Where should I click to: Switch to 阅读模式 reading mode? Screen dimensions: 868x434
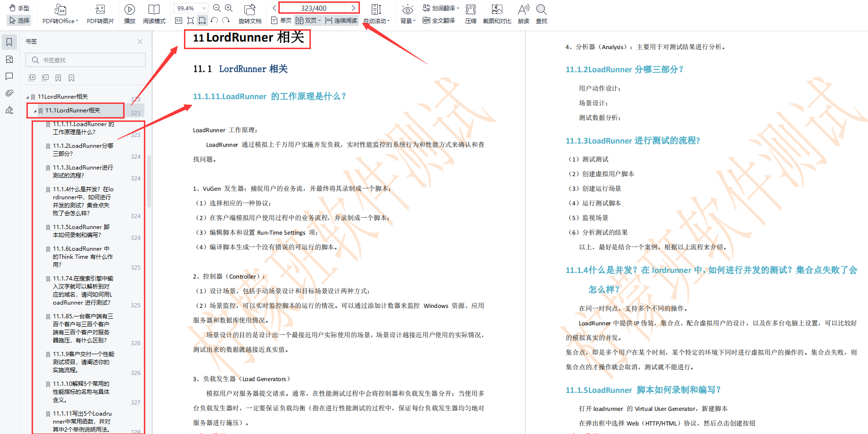point(154,14)
